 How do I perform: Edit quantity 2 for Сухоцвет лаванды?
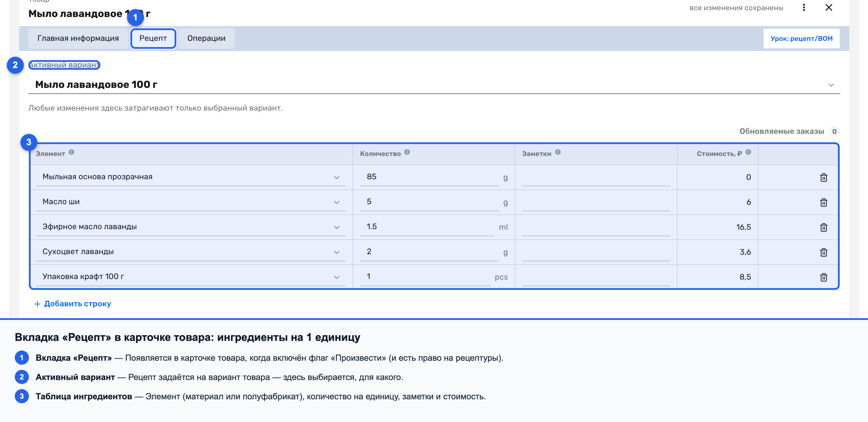(x=429, y=252)
